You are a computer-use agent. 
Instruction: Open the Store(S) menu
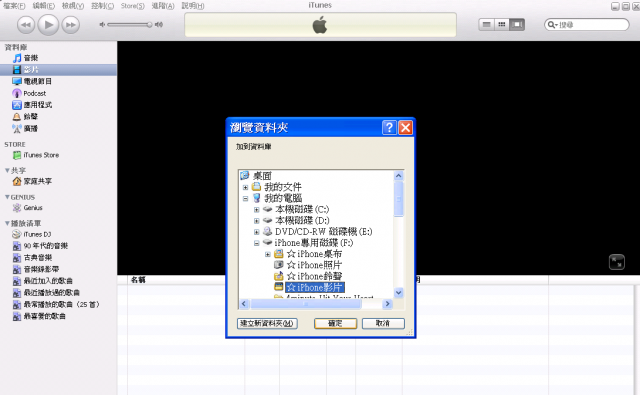pyautogui.click(x=133, y=6)
